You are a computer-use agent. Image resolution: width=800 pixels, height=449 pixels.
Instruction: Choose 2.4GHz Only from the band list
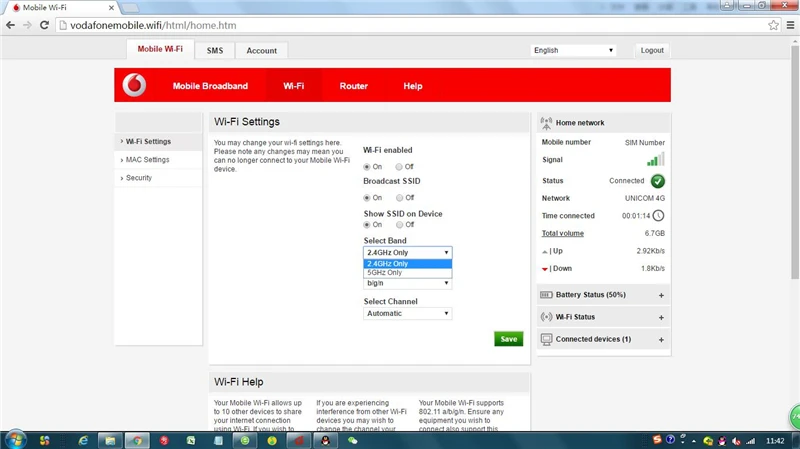pyautogui.click(x=407, y=264)
